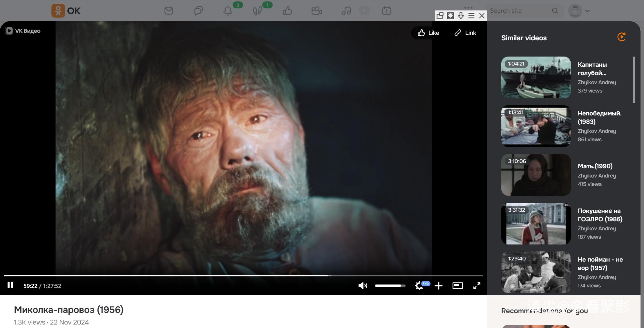Seek on the video progress bar
644x328 pixels.
tap(243, 275)
